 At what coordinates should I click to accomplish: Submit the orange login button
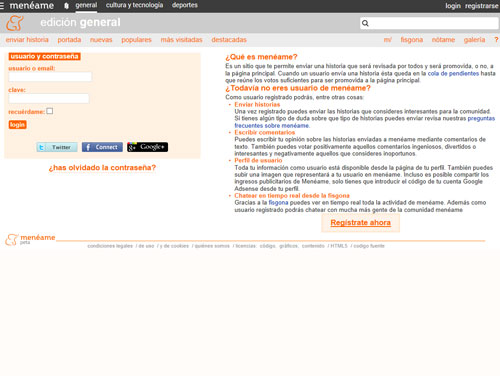[17, 125]
